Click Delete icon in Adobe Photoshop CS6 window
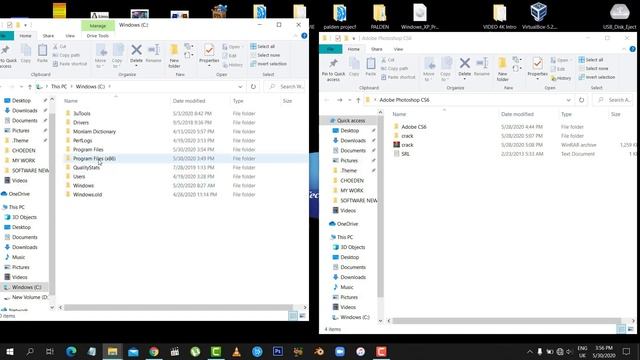Image resolution: width=640 pixels, height=360 pixels. tap(464, 64)
